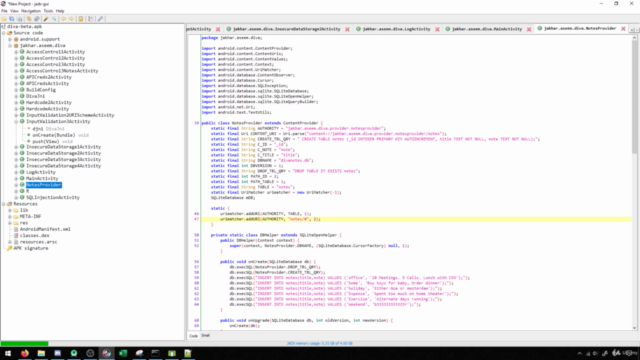The height and width of the screenshot is (360, 640).
Task: Expand the AccessControl1Activity class node
Action: (x=16, y=52)
